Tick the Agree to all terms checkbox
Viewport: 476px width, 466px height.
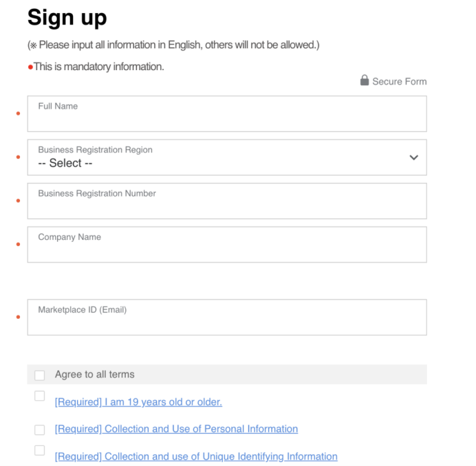point(39,375)
